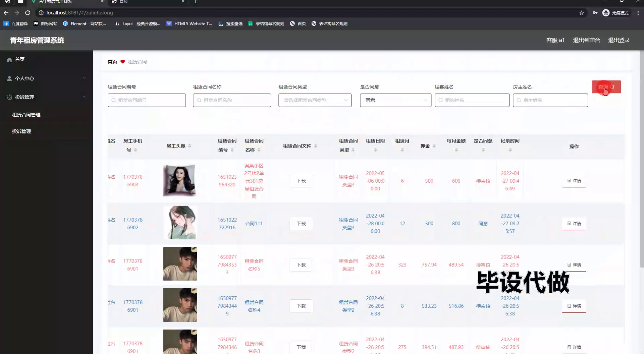This screenshot has width=644, height=354.
Task: Sort by 租赁合同类型 column arrows
Action: point(353,150)
